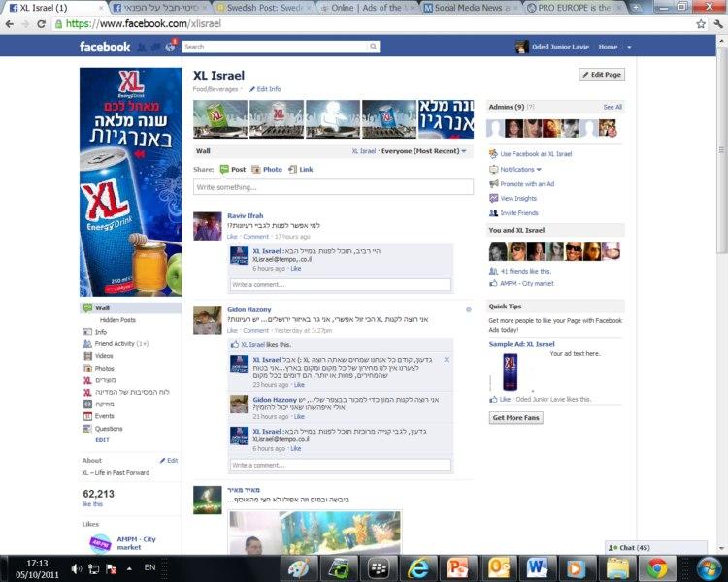Click the Windows Start orb

(x=709, y=568)
